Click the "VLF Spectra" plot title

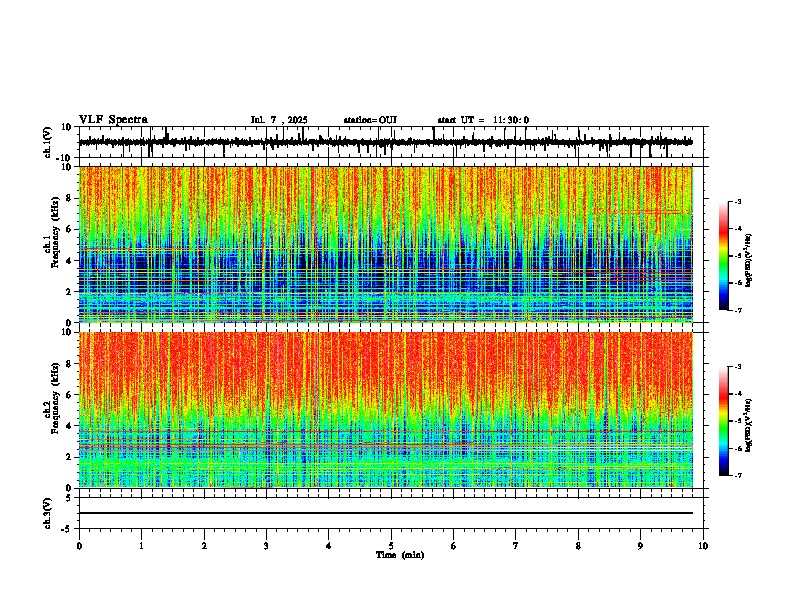113,120
